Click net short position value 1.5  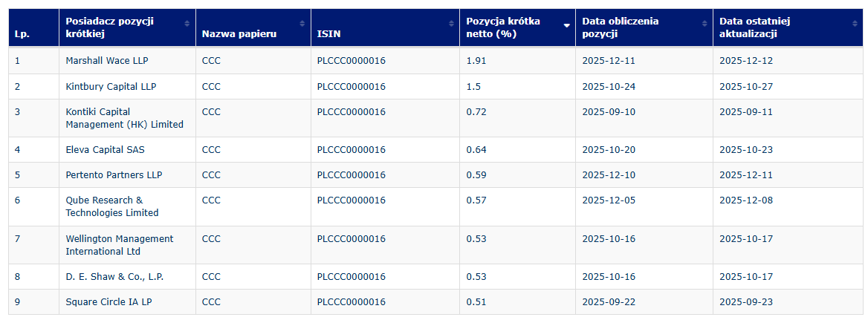click(474, 87)
